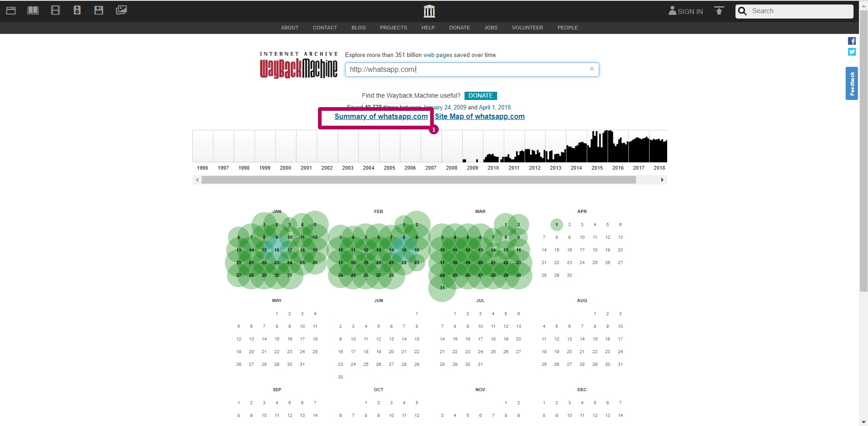Open April 1 snapshot in calendar
The width and height of the screenshot is (868, 426).
pyautogui.click(x=557, y=225)
